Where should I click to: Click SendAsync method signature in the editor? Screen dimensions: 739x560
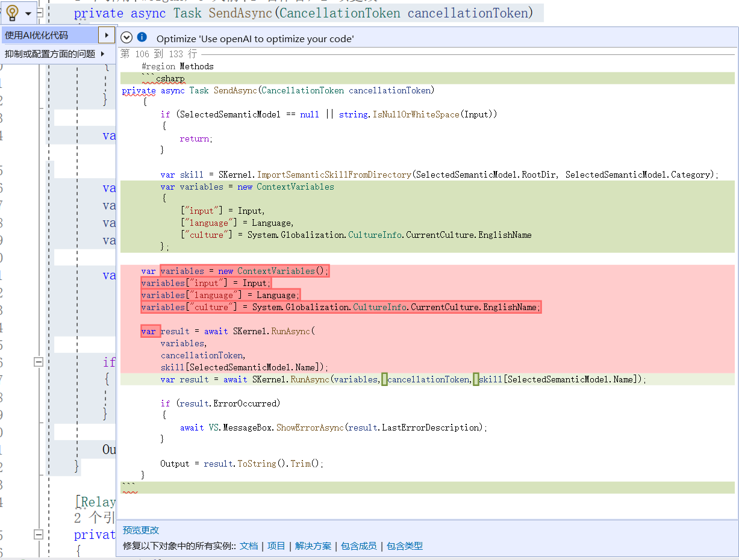pos(304,13)
